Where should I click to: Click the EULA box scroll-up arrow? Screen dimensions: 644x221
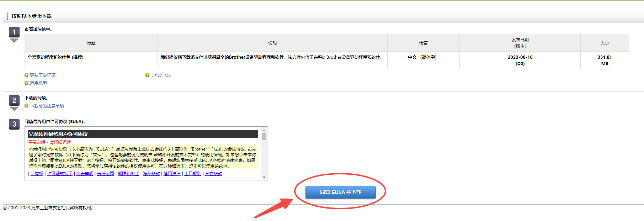[264, 130]
